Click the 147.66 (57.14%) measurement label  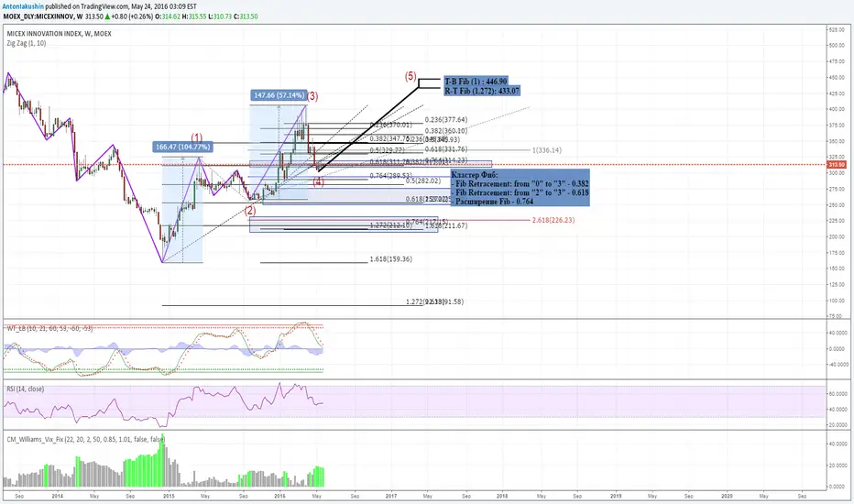(x=279, y=95)
